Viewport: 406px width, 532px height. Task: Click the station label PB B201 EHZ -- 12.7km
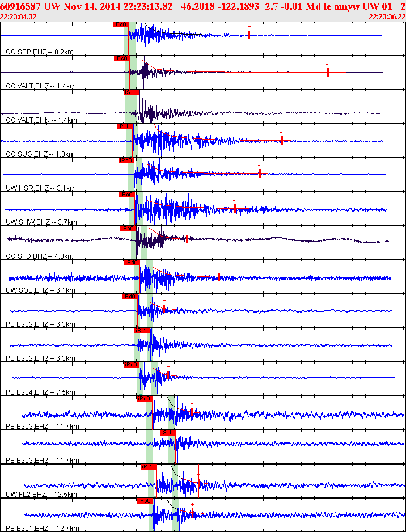(43, 528)
